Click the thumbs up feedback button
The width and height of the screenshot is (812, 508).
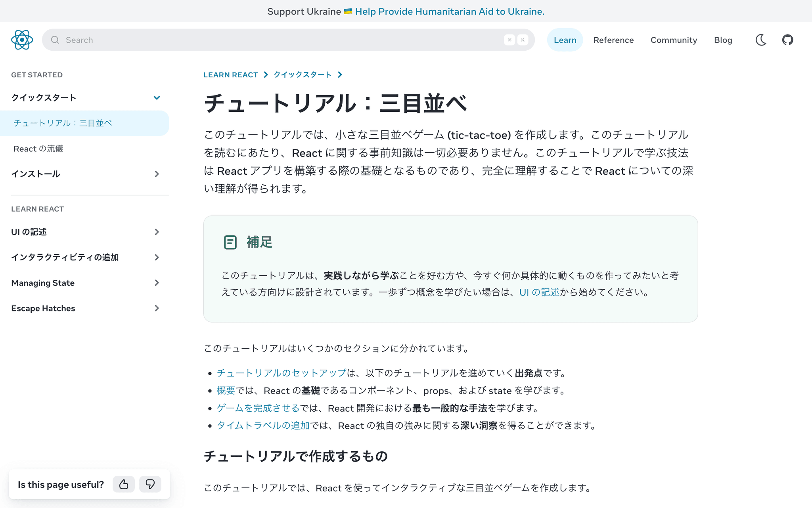124,484
